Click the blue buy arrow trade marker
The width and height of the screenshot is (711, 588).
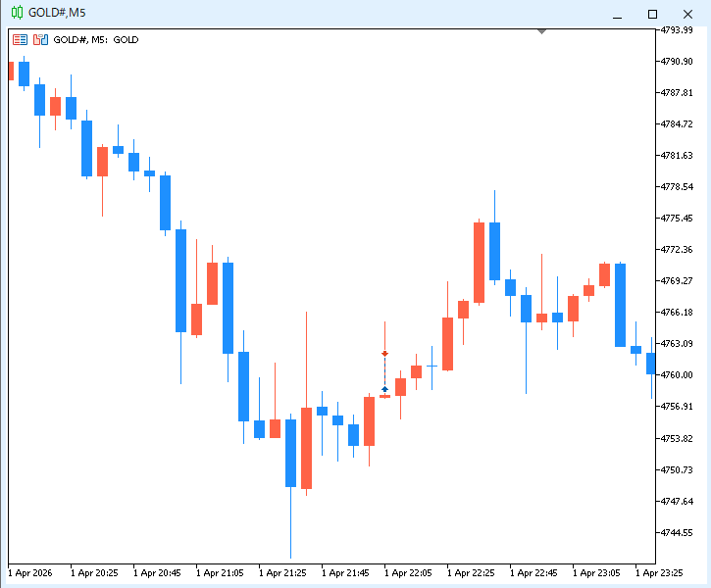(385, 389)
